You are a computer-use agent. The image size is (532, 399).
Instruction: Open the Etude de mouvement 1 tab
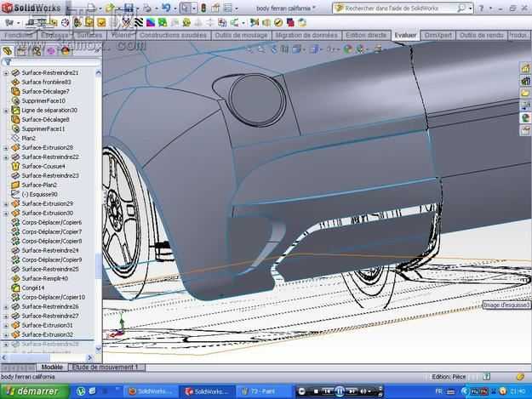click(x=105, y=368)
